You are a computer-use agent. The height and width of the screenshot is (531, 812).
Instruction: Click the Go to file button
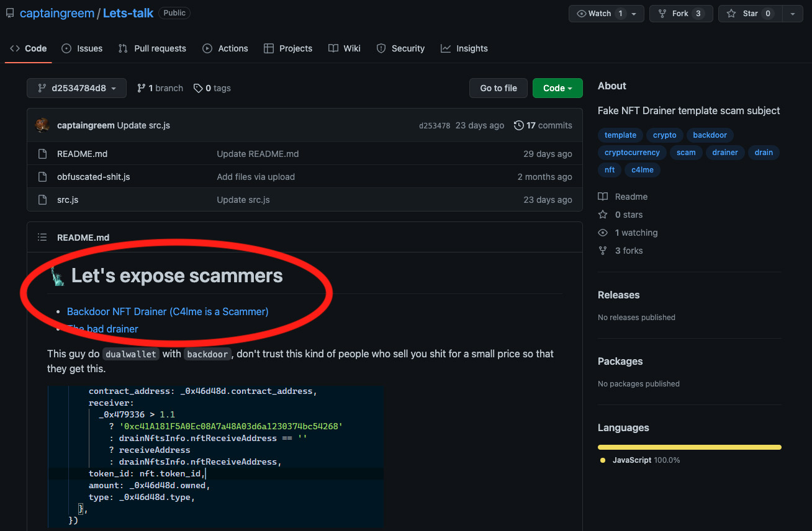click(x=498, y=88)
